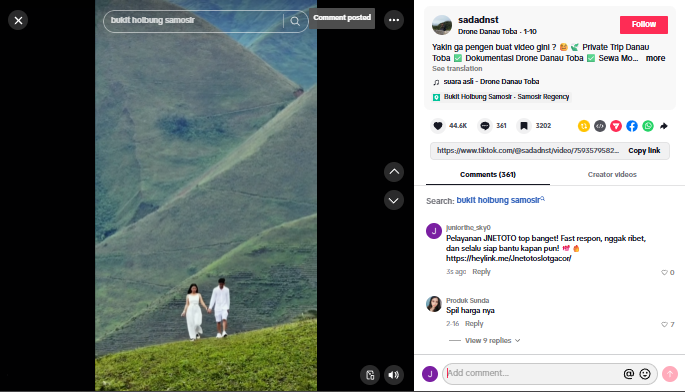Go to previous video with up arrow
Viewport: 685px width, 392px height.
pos(394,172)
